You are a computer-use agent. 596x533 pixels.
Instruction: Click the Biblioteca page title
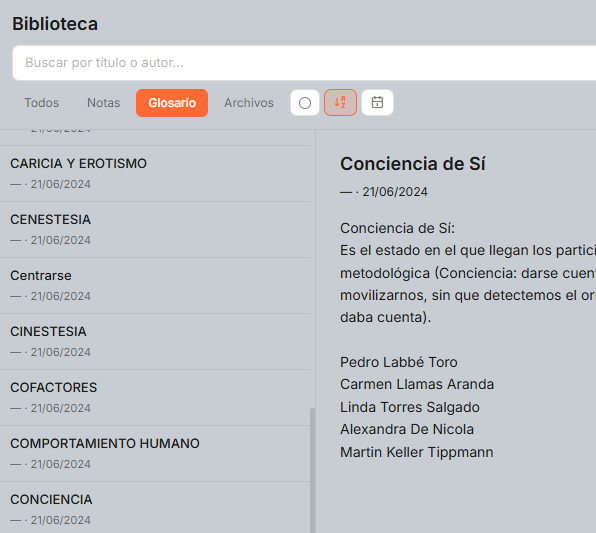(55, 24)
